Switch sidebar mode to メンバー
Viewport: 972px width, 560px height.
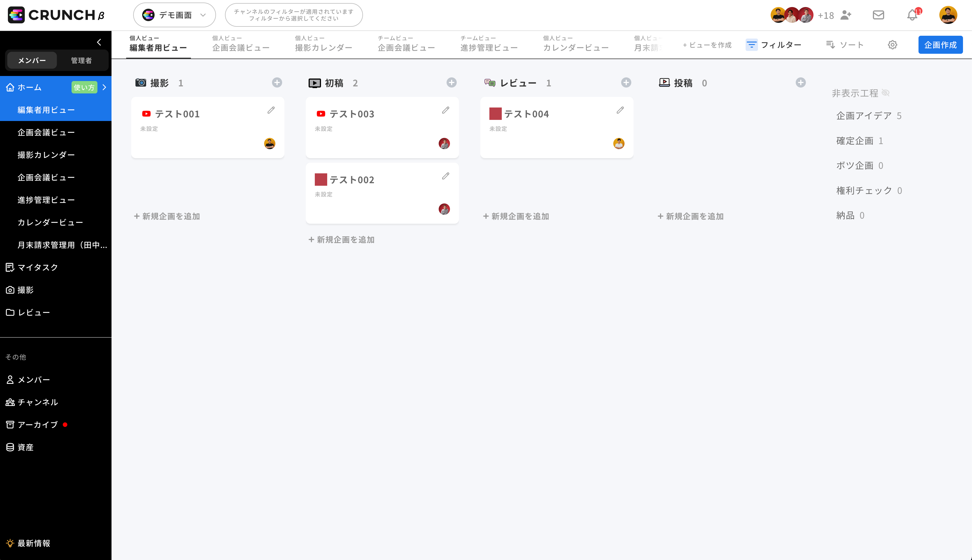coord(32,61)
